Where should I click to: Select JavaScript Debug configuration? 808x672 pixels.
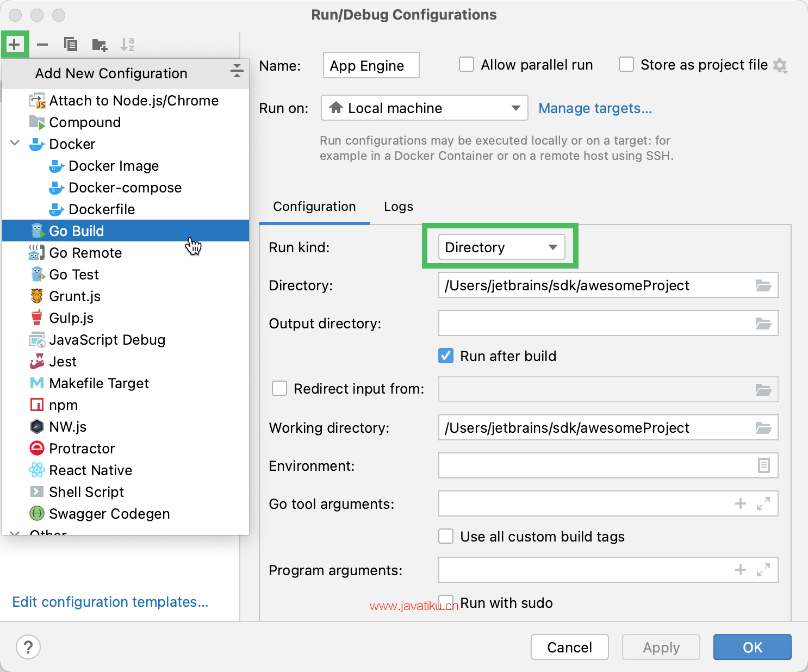pos(126,340)
